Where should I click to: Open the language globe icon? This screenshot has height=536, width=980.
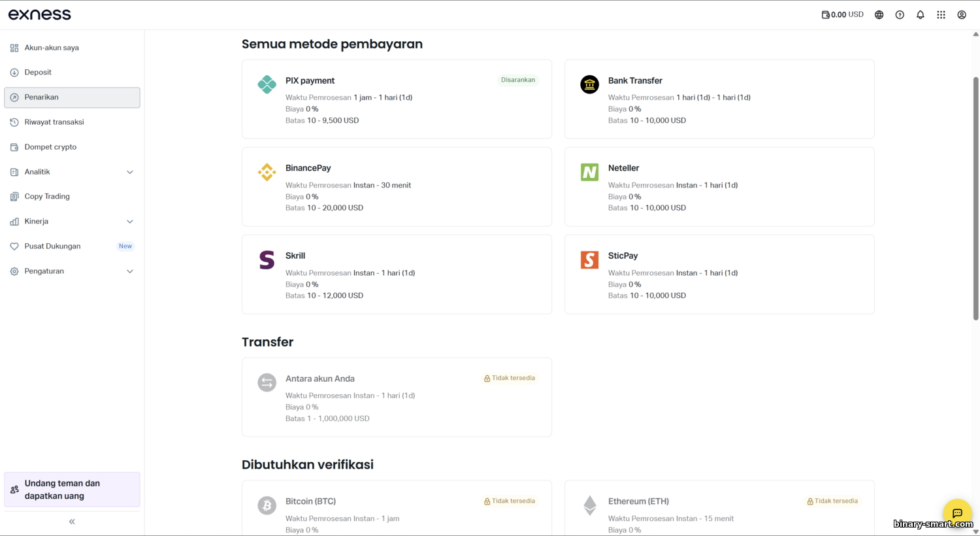click(879, 14)
